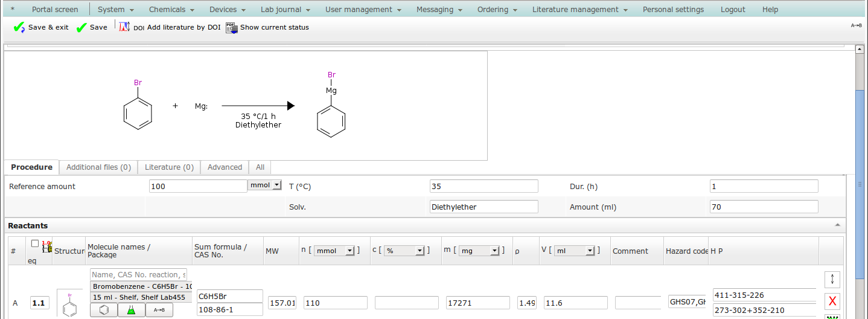The width and height of the screenshot is (868, 319).
Task: Click the equivalents lock icon in Reactants header
Action: [x=46, y=247]
